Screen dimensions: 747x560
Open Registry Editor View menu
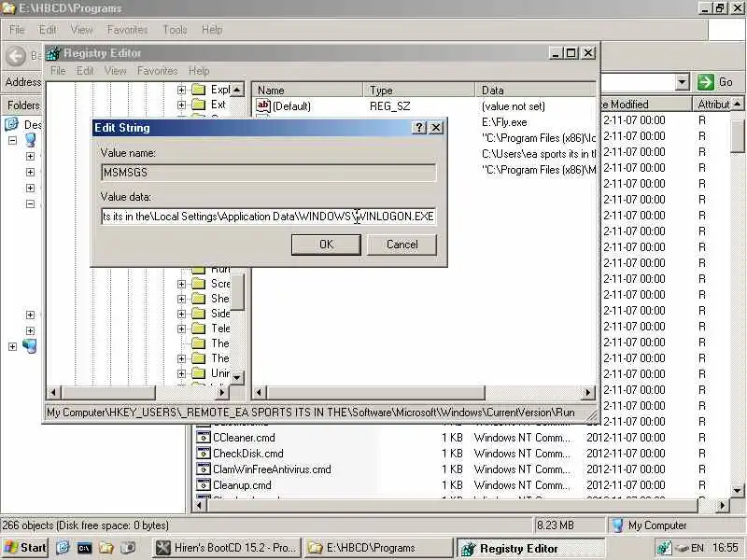[115, 71]
